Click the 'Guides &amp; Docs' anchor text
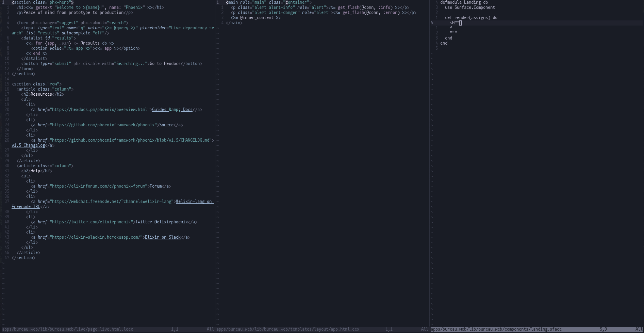 coord(172,110)
